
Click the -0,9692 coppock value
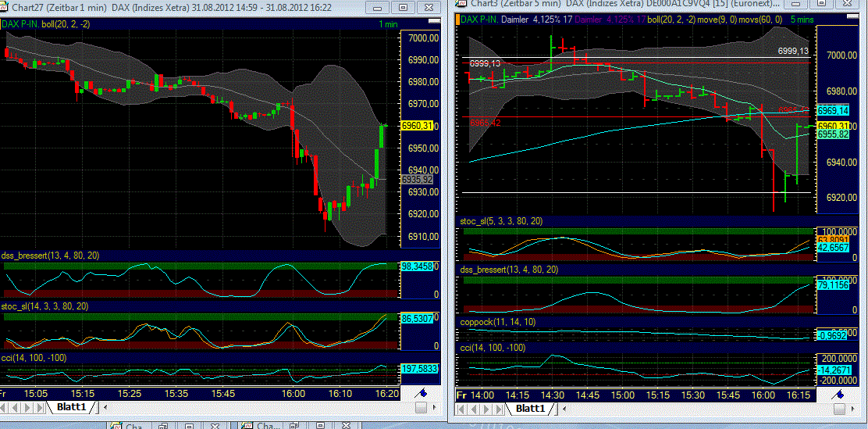point(834,335)
